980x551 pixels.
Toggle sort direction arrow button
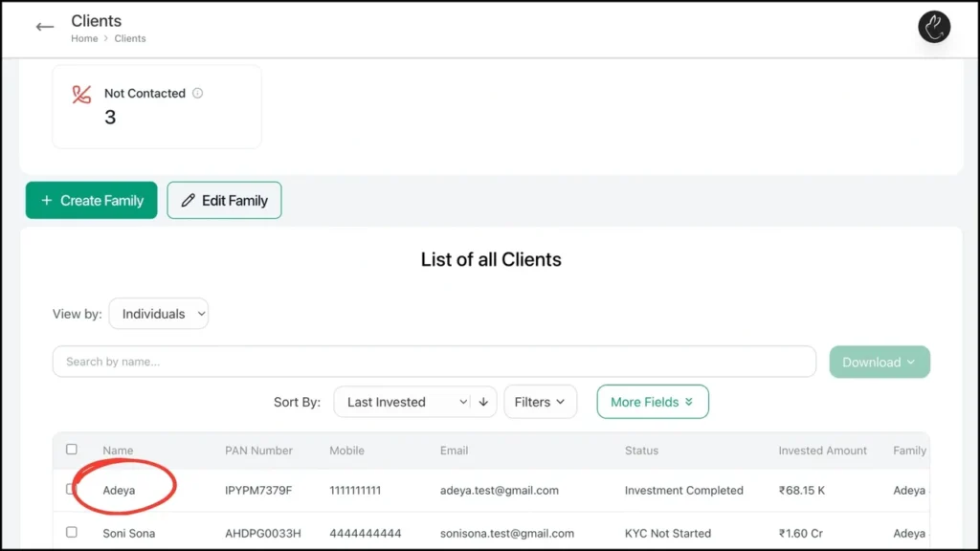[x=484, y=403]
